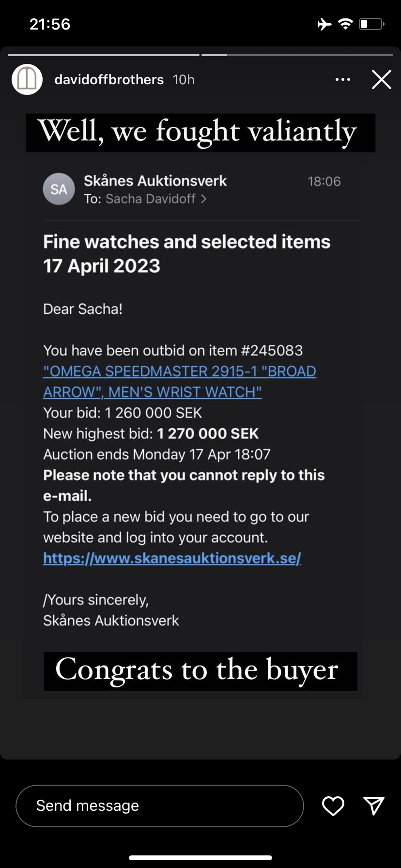Tap the Skånes Auktionsverk sender name

coord(155,181)
